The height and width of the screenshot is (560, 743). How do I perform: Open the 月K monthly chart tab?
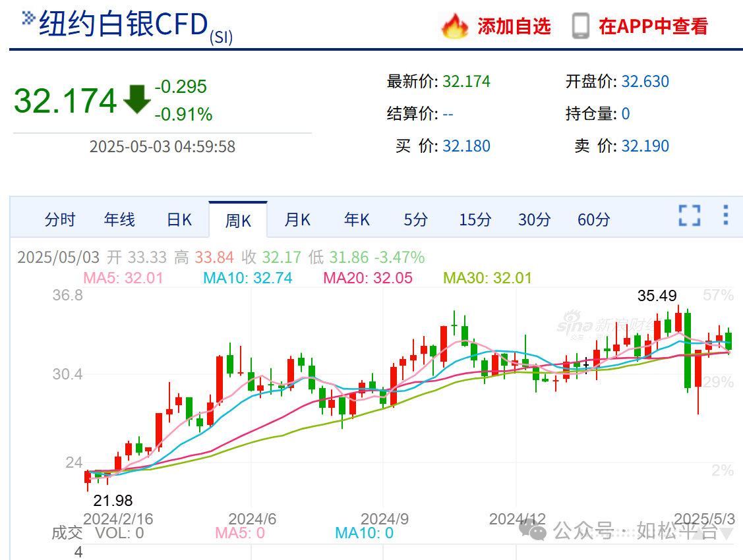tap(297, 220)
